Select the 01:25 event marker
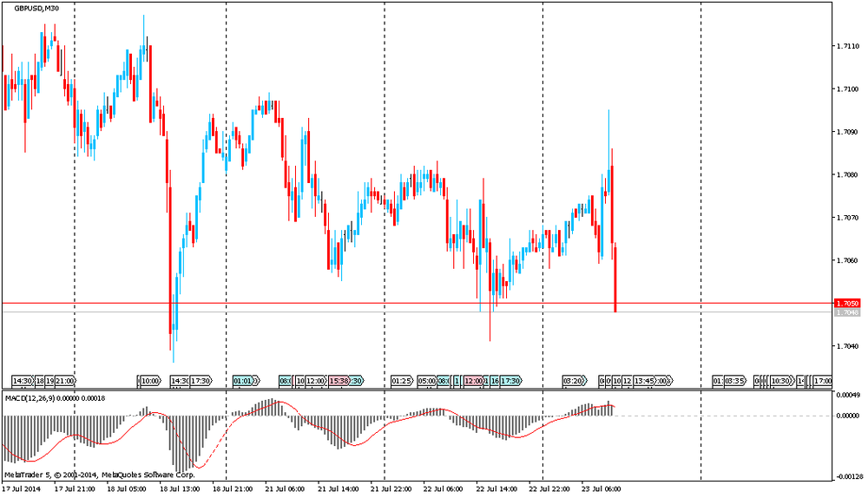Image resolution: width=868 pixels, height=498 pixels. [x=401, y=381]
